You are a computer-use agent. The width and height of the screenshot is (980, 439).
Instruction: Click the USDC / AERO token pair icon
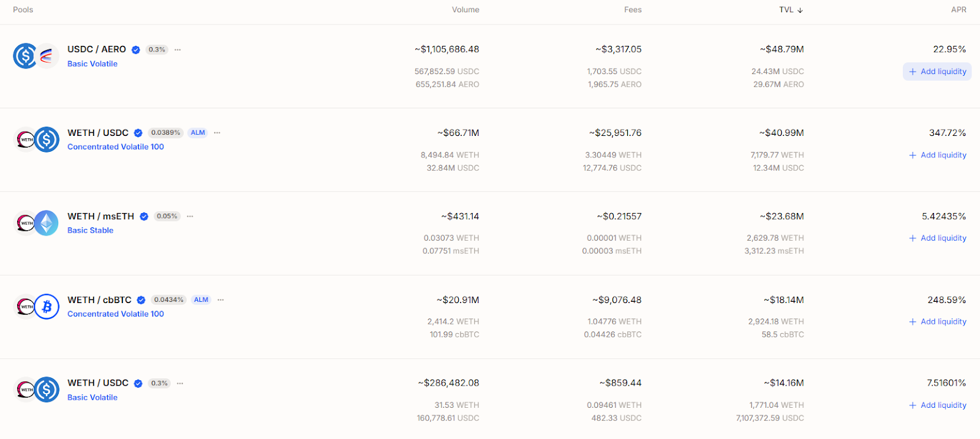pyautogui.click(x=36, y=56)
